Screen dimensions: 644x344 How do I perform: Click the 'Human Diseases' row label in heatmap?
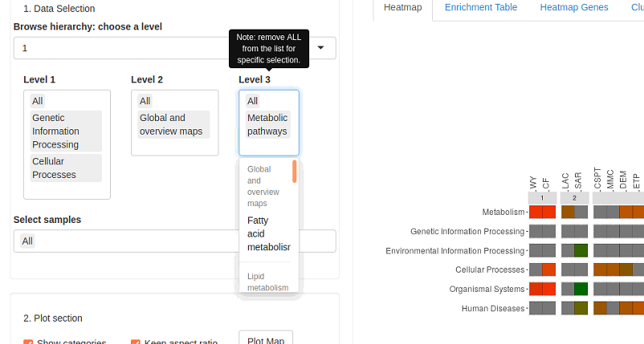[x=493, y=309]
